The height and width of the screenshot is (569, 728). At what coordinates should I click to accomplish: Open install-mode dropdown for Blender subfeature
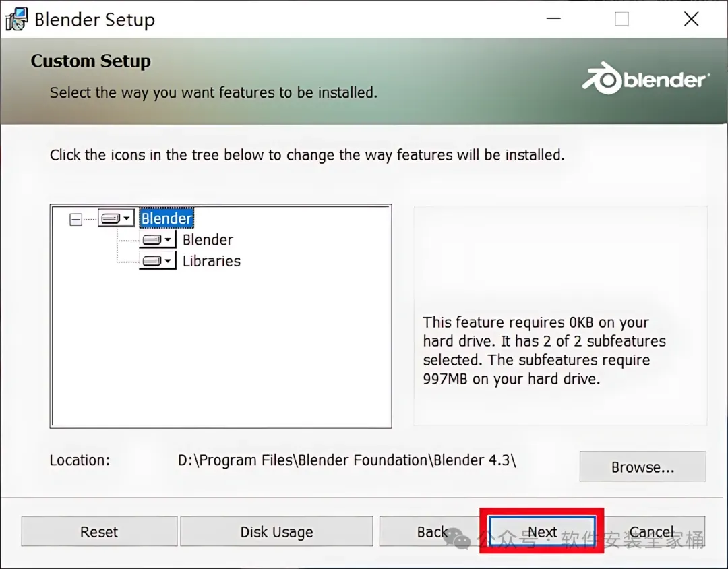(x=157, y=240)
